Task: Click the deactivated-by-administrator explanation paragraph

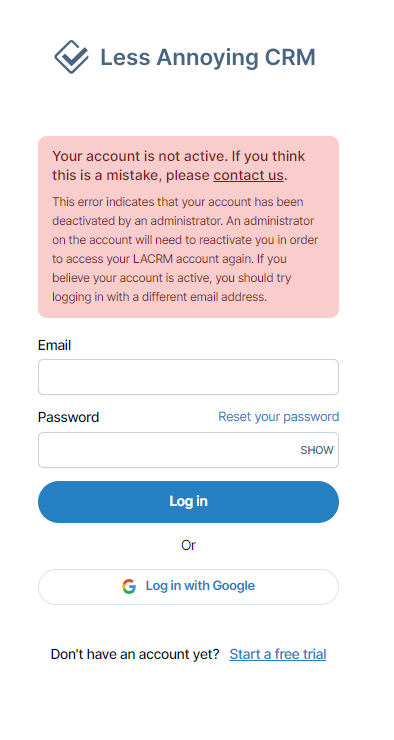Action: [185, 250]
